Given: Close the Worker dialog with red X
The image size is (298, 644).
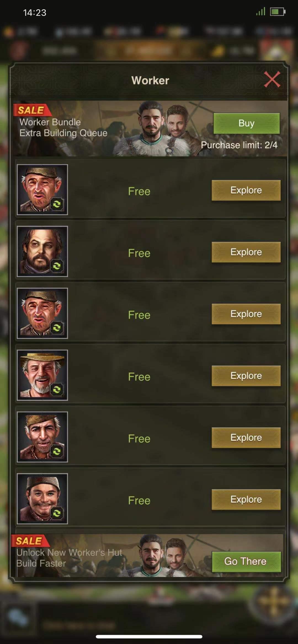Looking at the screenshot, I should pos(272,79).
